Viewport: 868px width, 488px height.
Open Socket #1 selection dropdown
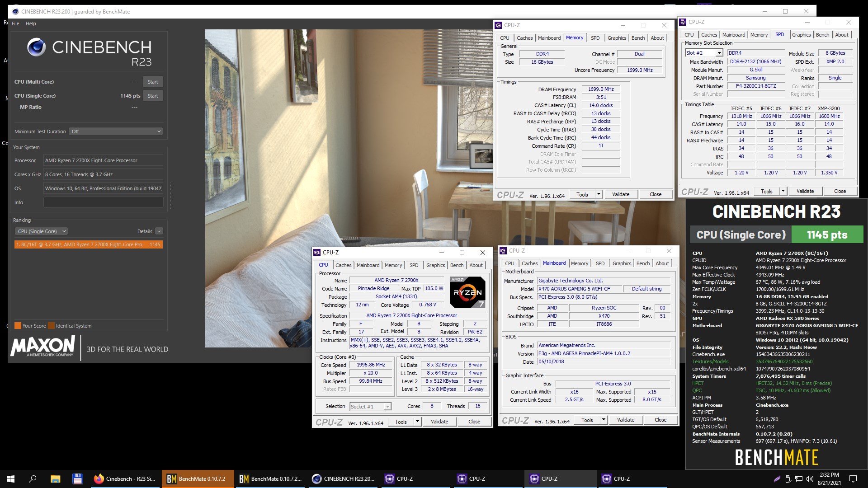(x=370, y=407)
